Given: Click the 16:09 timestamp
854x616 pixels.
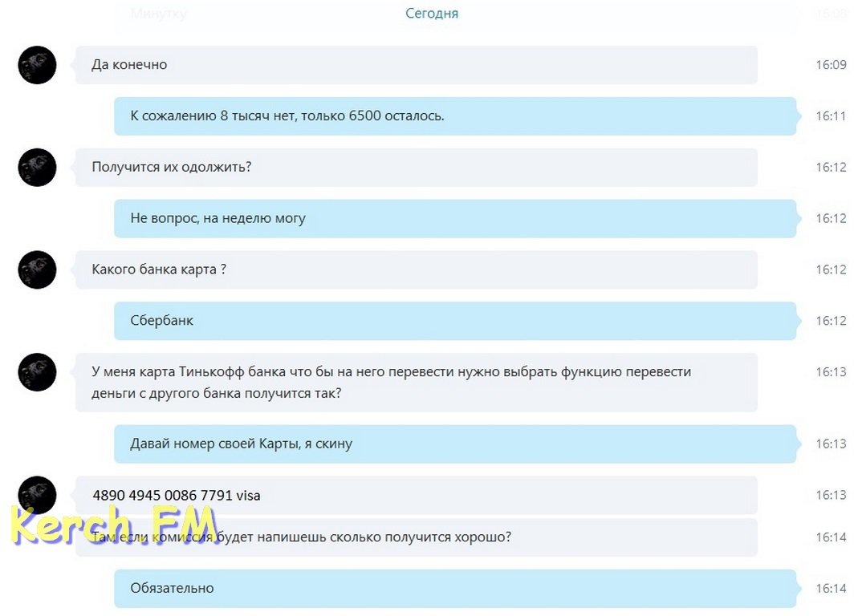Looking at the screenshot, I should coord(831,65).
